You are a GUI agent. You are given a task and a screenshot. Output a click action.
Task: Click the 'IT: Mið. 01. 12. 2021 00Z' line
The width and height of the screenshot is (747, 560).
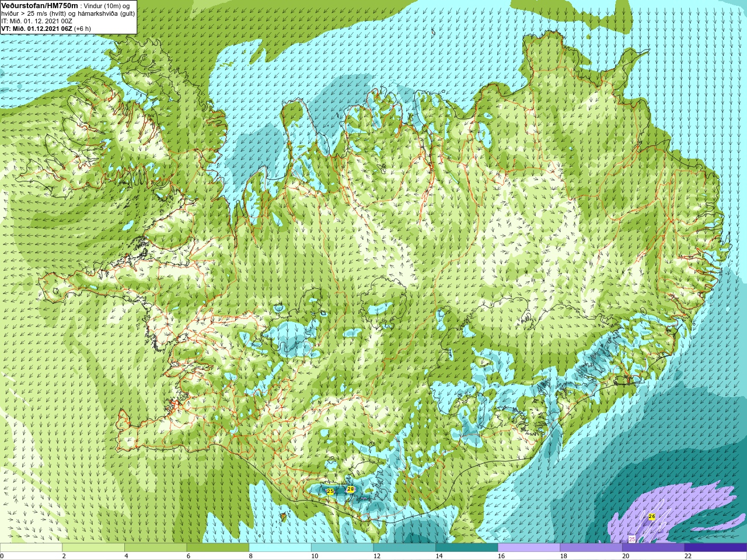37,20
